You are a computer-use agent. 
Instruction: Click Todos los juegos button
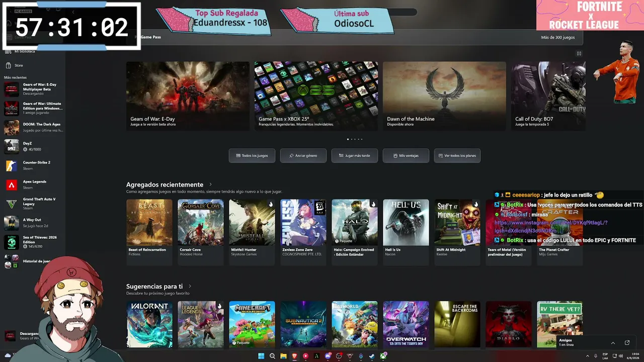click(x=252, y=156)
